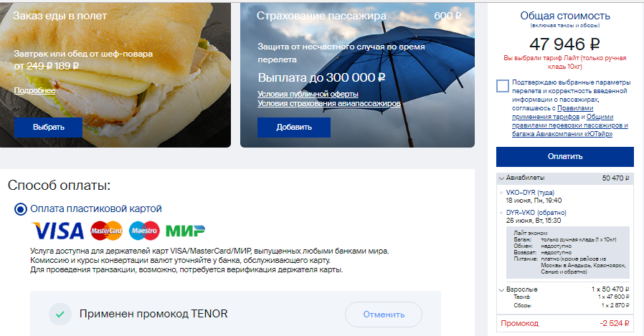Click the MasterCard logo
The height and width of the screenshot is (336, 644).
pos(106,231)
